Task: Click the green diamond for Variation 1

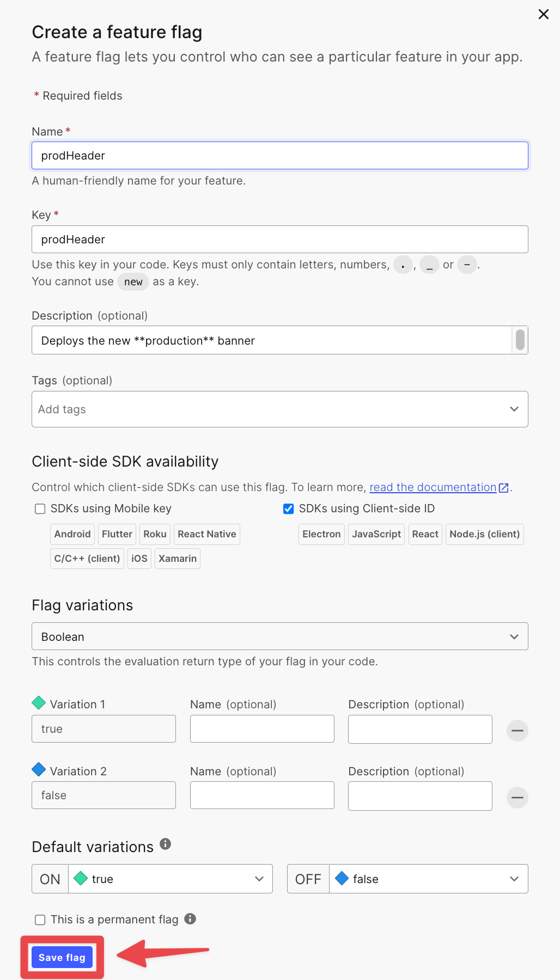Action: pos(39,703)
